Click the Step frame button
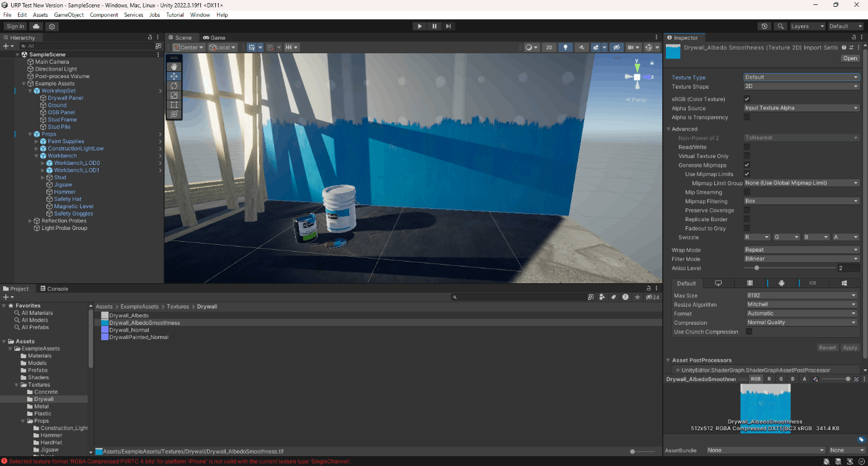 pyautogui.click(x=448, y=26)
